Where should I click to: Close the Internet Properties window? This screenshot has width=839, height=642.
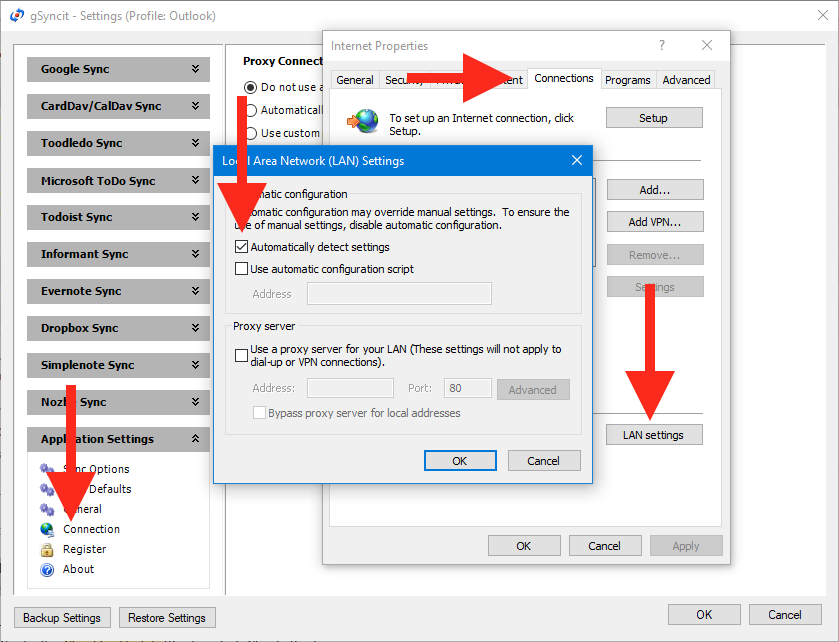click(707, 45)
